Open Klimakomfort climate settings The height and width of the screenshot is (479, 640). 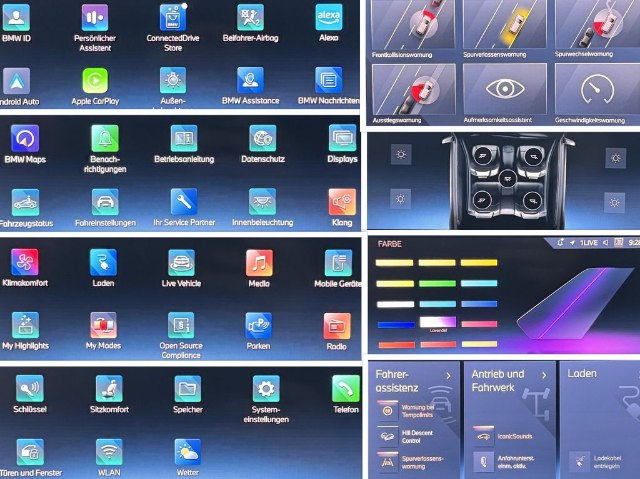click(25, 263)
